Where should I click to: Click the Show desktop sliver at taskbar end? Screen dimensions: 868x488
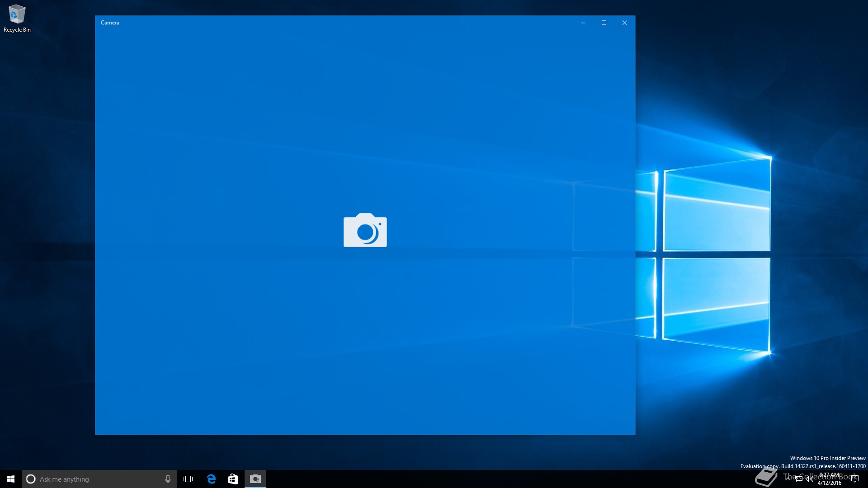click(867, 479)
